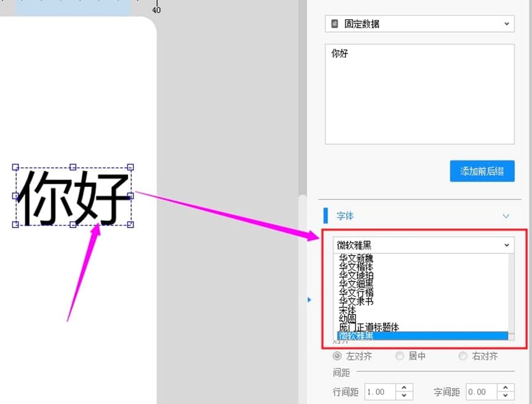Collapse the 字体 section with its chevron
Viewport: 532px width, 404px height.
pos(506,216)
